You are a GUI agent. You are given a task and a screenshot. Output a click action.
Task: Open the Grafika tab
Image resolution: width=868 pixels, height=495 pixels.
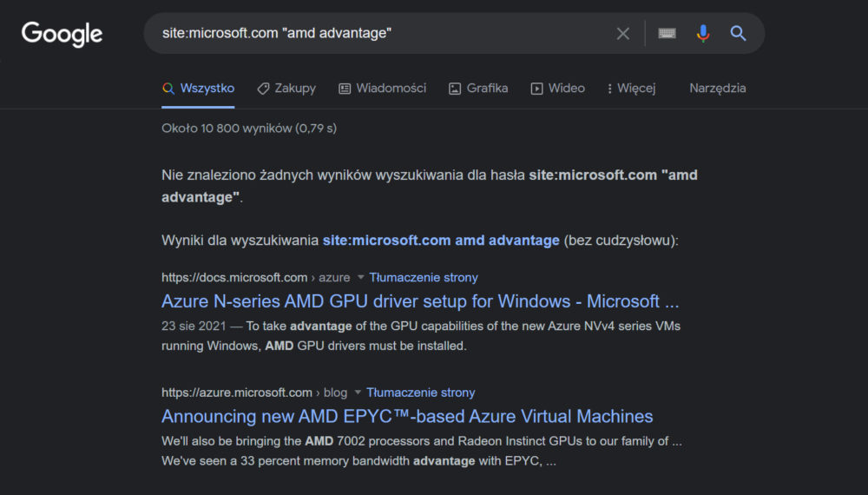(x=477, y=89)
